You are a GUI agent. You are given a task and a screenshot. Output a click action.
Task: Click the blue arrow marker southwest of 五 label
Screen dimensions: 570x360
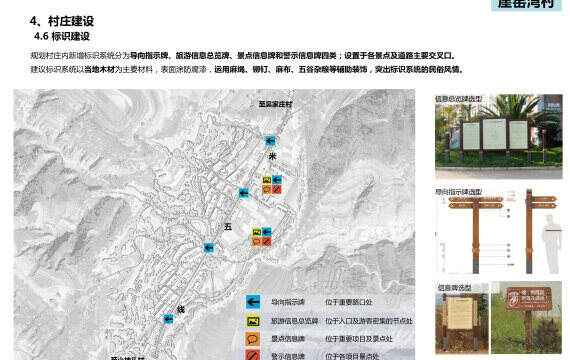pyautogui.click(x=209, y=248)
